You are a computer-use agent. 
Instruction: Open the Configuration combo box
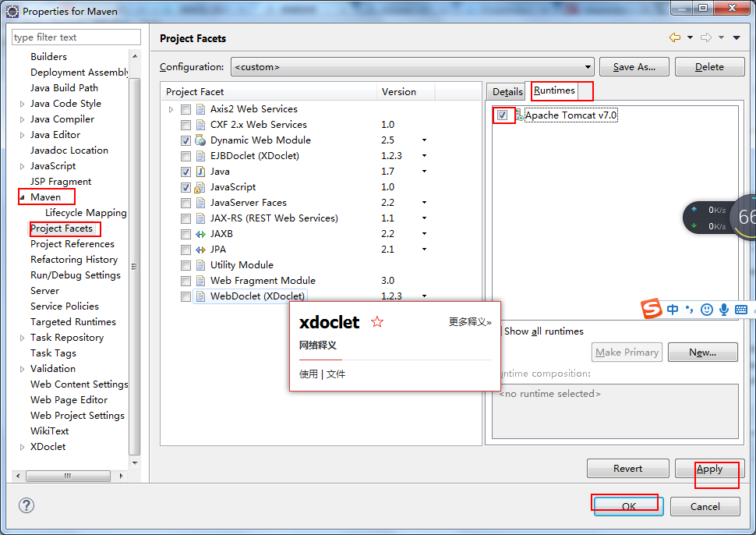(412, 66)
